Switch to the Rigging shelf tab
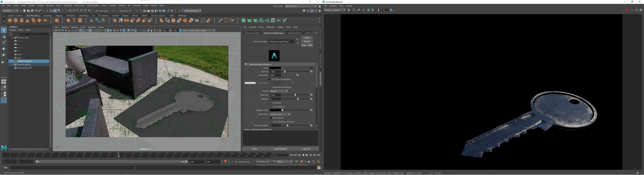 pos(59,16)
